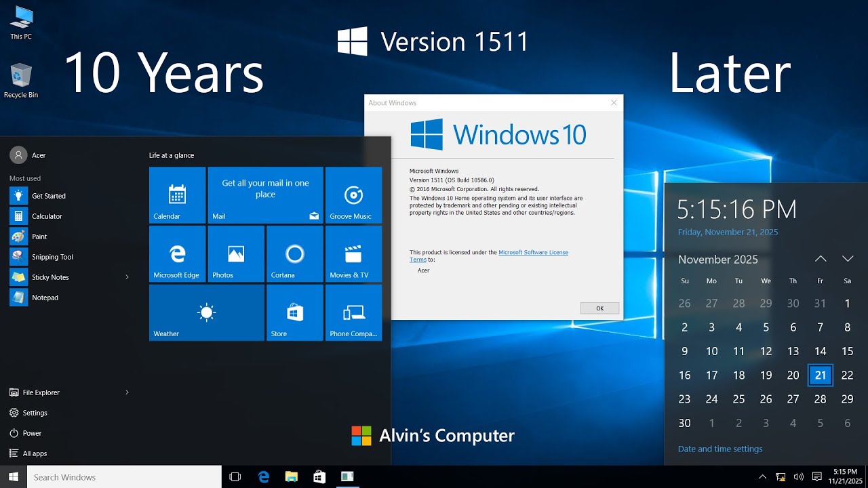Open the Cortana tile
The image size is (868, 488).
(x=294, y=254)
